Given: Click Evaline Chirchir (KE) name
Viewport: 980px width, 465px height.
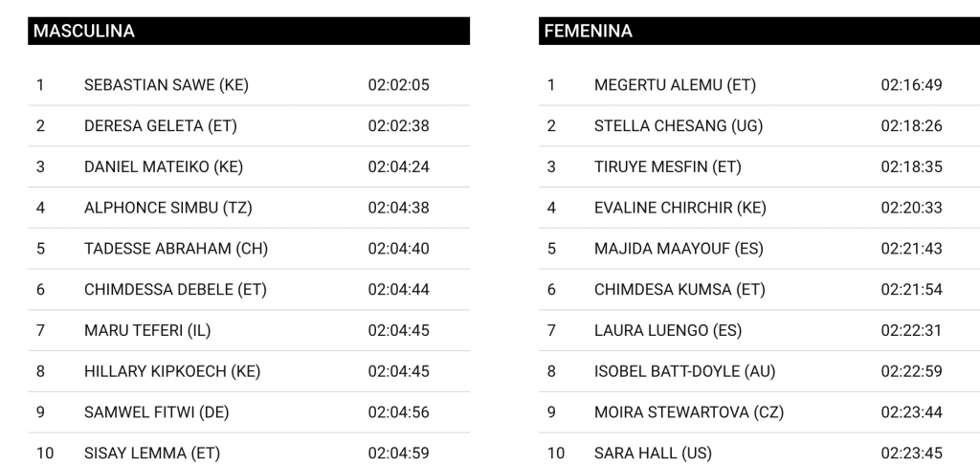Looking at the screenshot, I should (679, 208).
